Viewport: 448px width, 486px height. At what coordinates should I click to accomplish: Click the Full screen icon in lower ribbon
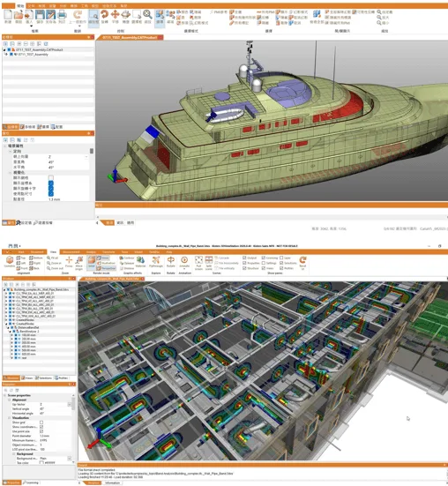(x=198, y=259)
